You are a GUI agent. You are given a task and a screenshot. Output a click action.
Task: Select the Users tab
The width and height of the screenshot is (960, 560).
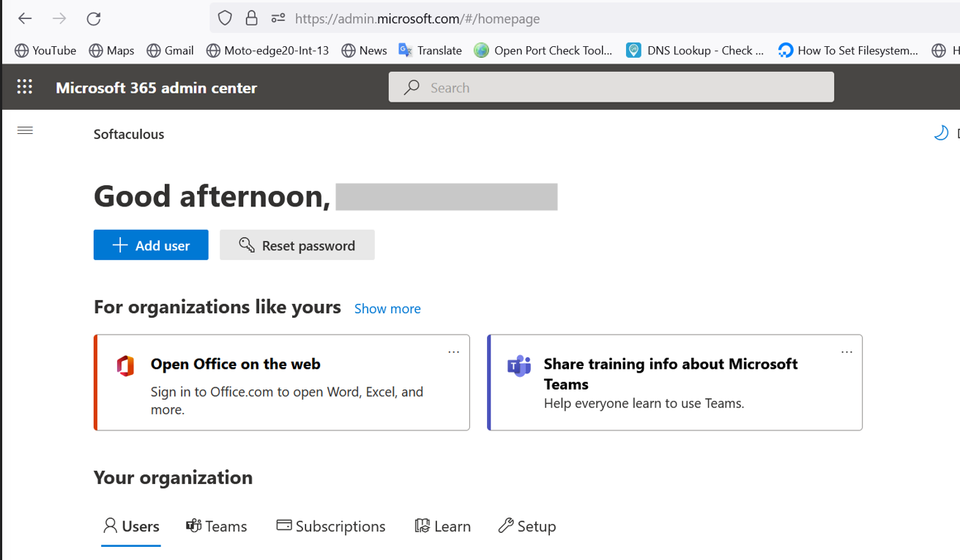(x=131, y=526)
